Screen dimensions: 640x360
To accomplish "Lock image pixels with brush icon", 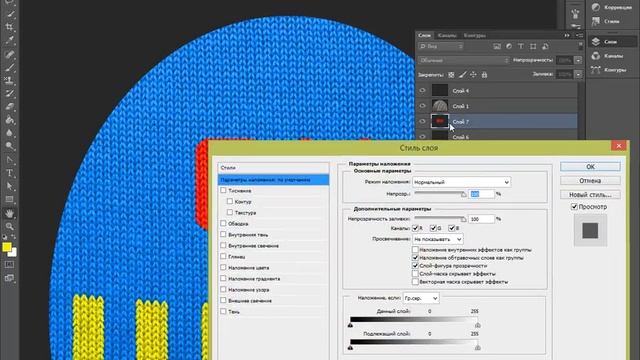I will point(462,75).
